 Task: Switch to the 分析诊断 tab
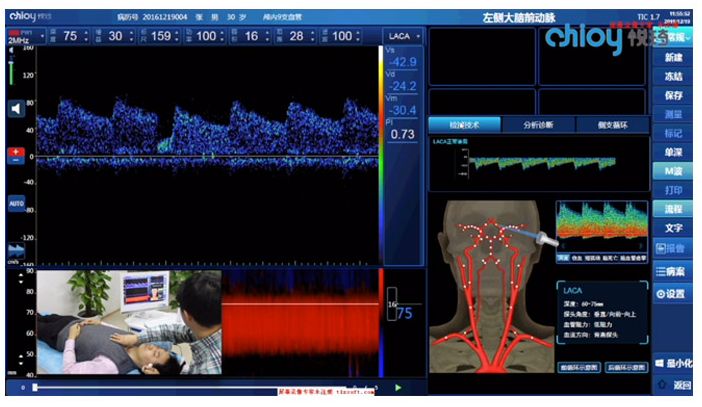(538, 125)
